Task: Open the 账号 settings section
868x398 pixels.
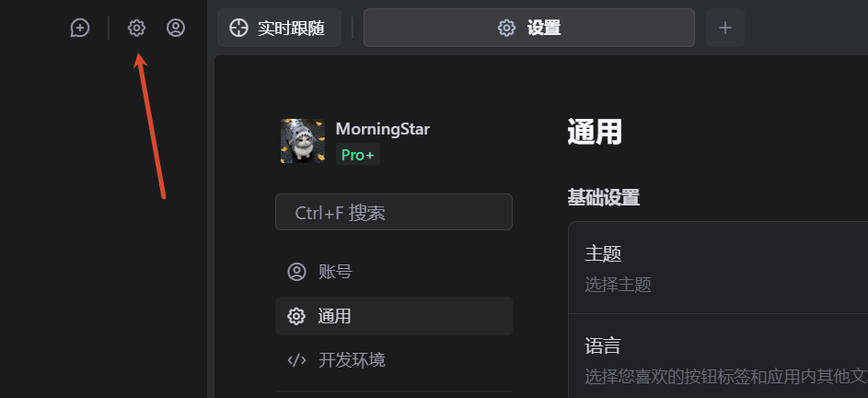Action: 335,272
